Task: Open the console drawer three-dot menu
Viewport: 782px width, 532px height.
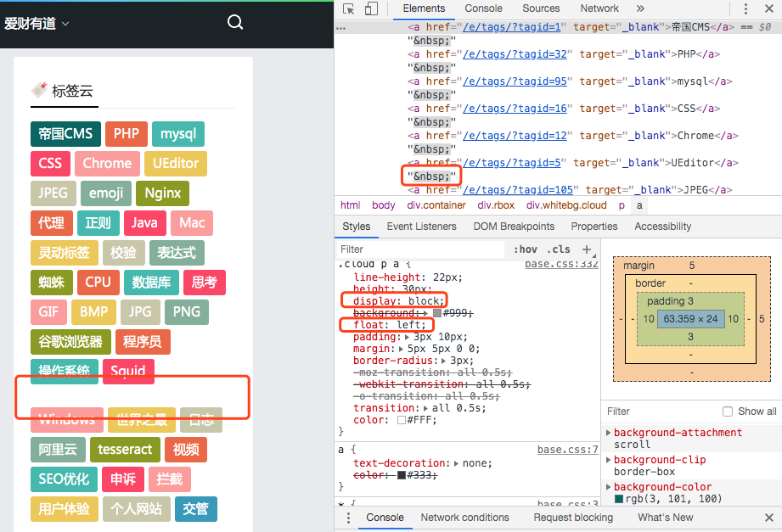Action: (348, 518)
